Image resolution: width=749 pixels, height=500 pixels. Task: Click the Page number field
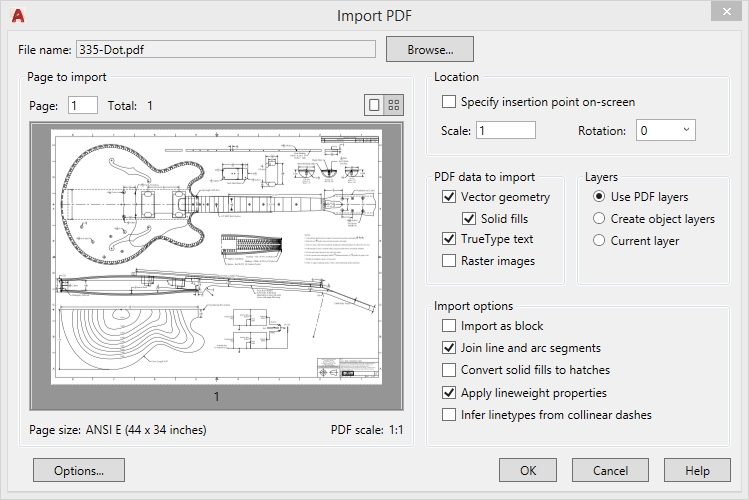coord(83,106)
